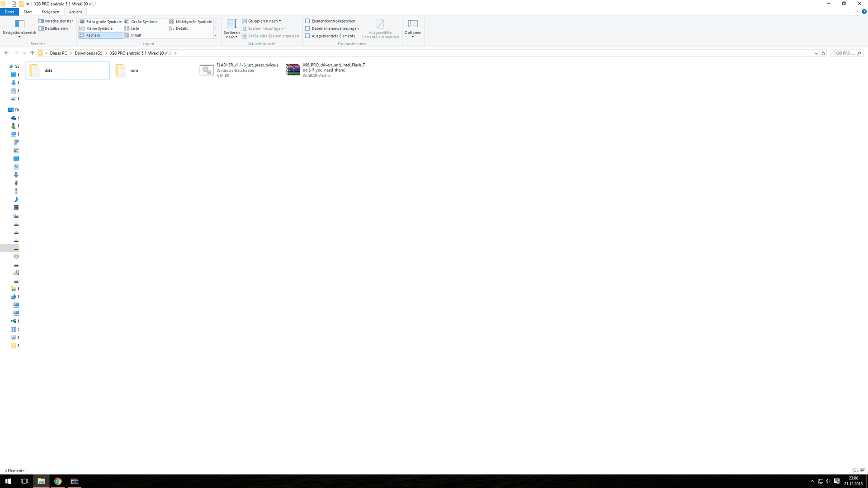Click the Quick Access star icon

11,66
